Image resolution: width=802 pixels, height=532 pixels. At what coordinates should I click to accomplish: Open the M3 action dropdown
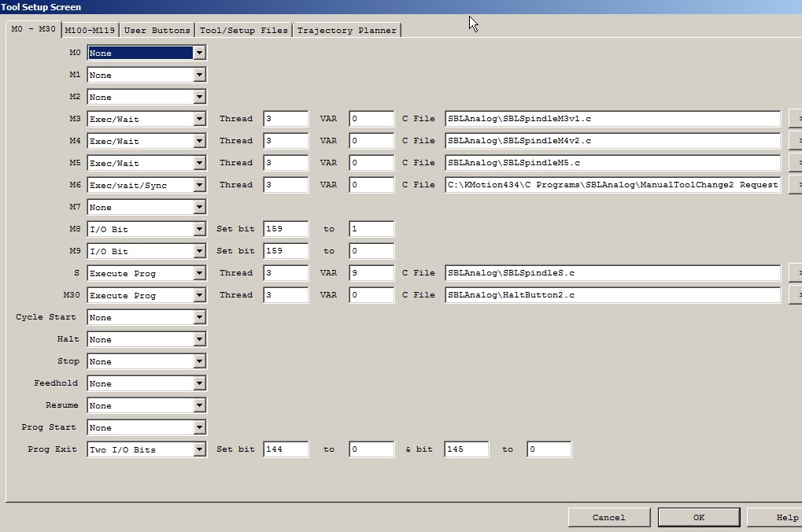(199, 119)
